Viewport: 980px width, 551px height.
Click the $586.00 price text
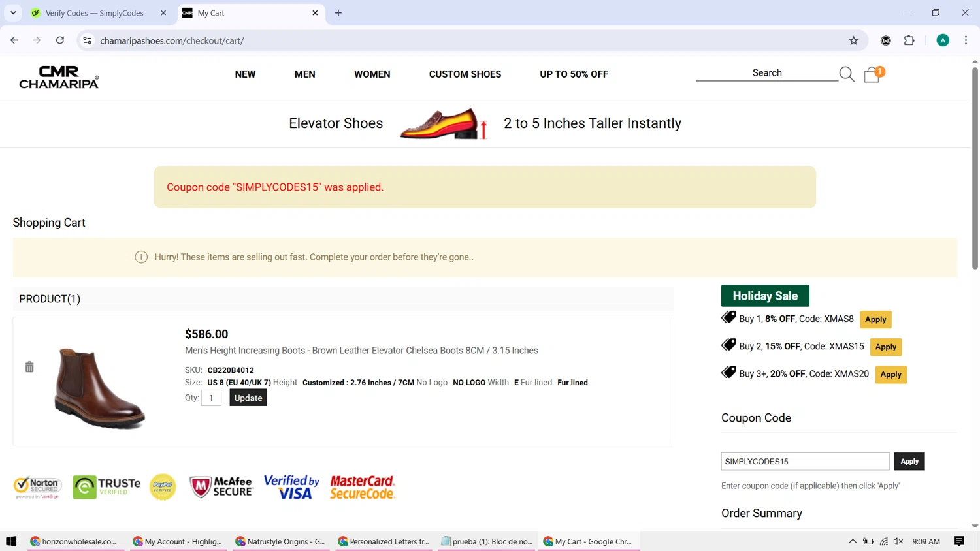(x=206, y=334)
